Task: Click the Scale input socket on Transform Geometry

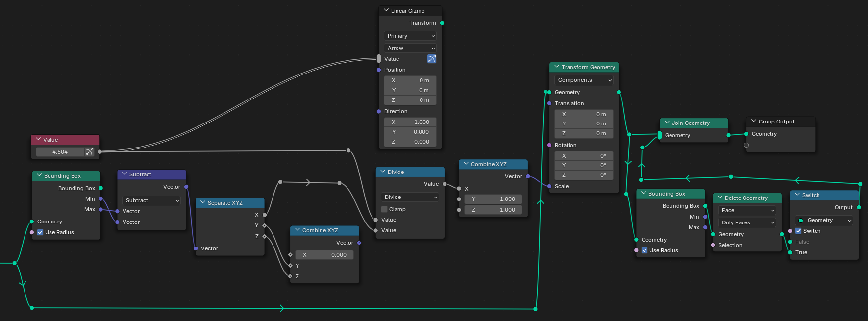Action: click(x=549, y=186)
